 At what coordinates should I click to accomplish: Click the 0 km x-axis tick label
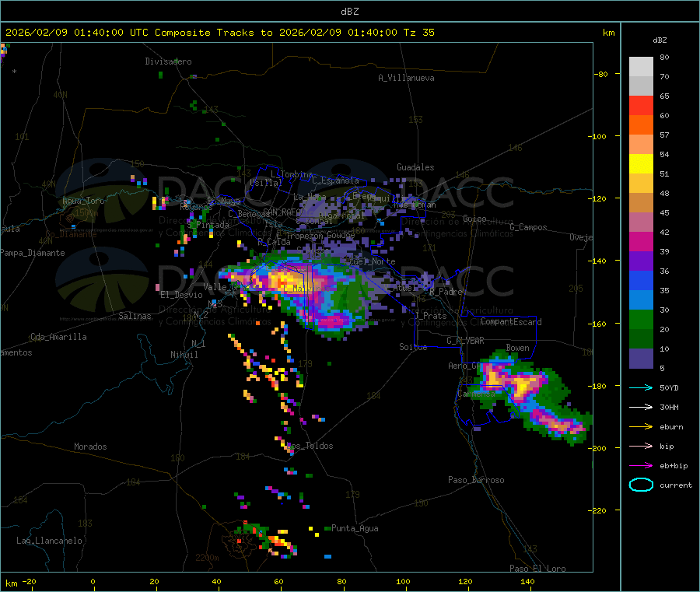tap(93, 581)
